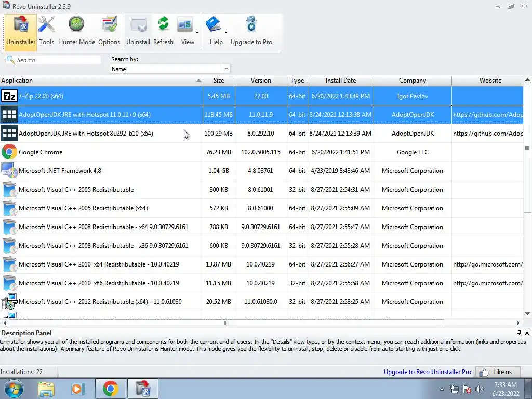
Task: Click the horizontal scrollbar right arrow
Action: point(518,323)
